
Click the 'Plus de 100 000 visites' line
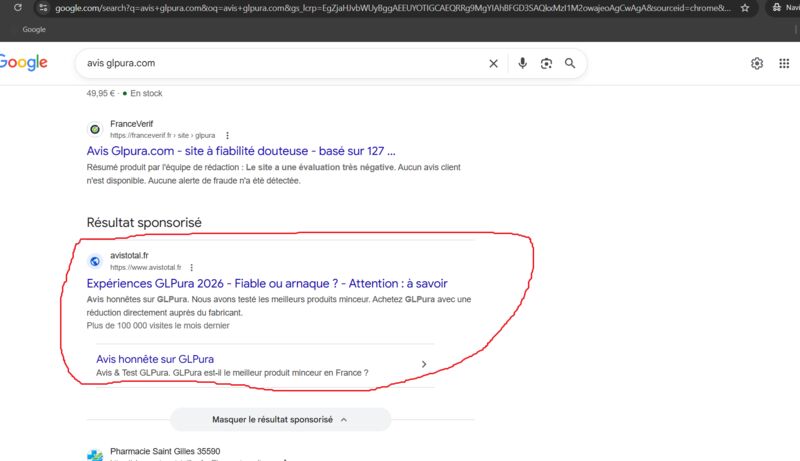[x=158, y=325]
